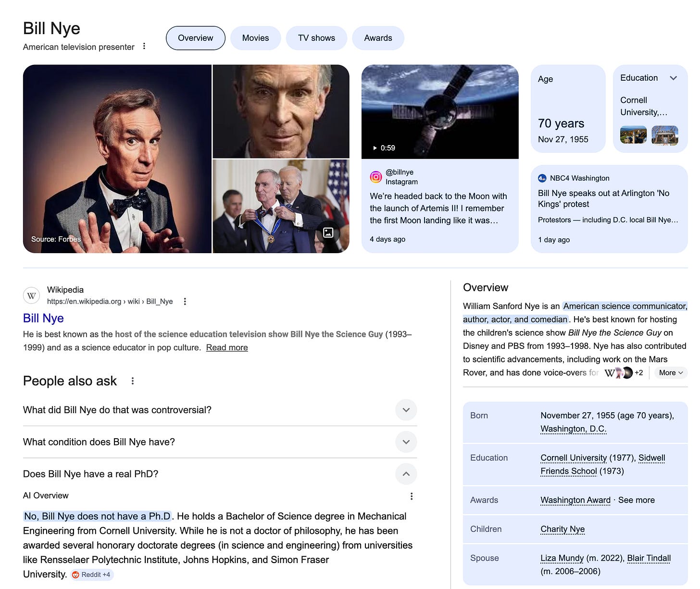
Task: Click the Wikipedia W favicon in the search result
Action: 31,295
